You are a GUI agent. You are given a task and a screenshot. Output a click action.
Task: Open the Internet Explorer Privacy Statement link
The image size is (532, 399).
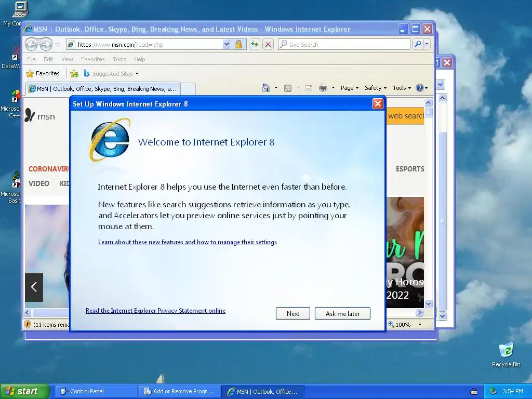click(155, 311)
